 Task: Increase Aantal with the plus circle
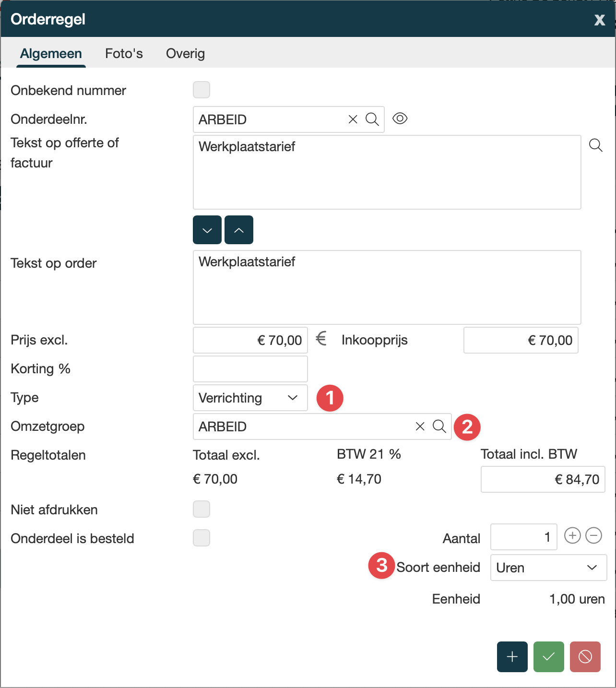572,535
